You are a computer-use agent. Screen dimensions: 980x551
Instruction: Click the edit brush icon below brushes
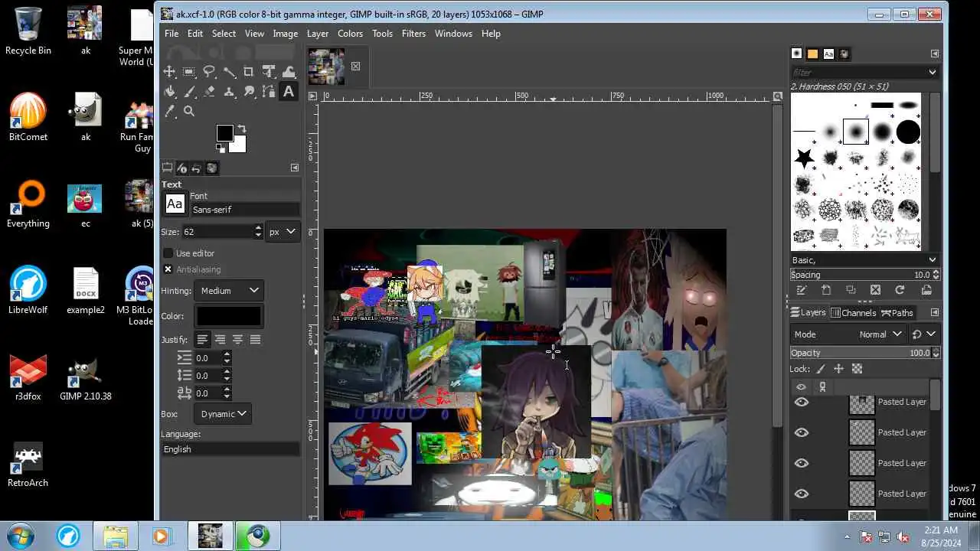point(802,290)
